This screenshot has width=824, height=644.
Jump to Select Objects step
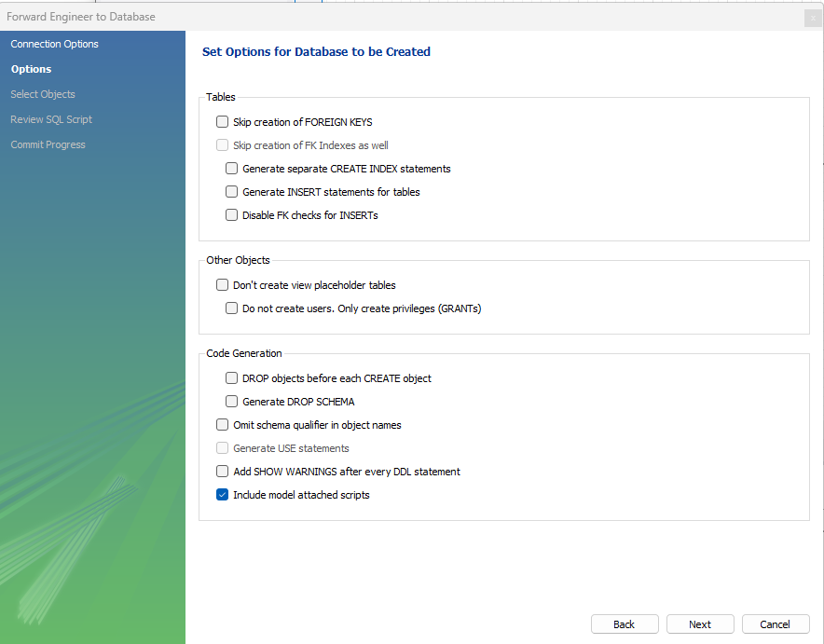(x=43, y=94)
